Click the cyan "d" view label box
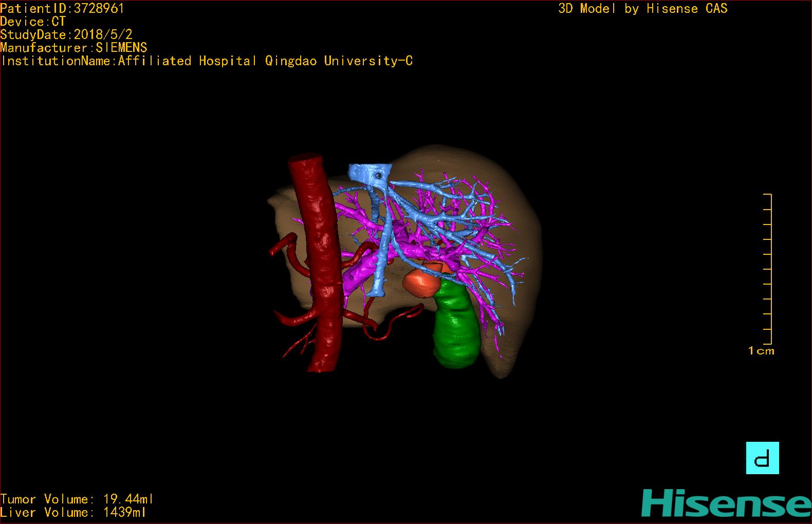Viewport: 812px width, 524px height. click(x=762, y=458)
